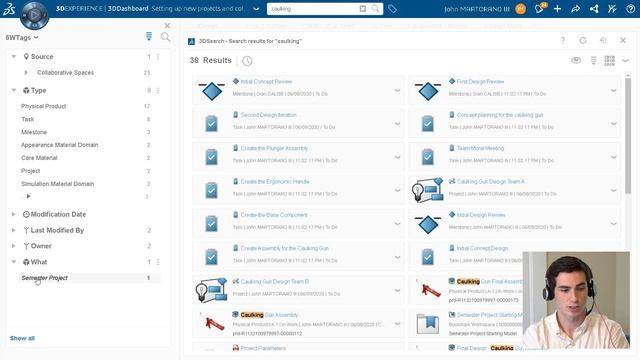Filter by Simulation Material Domain
This screenshot has width=640, height=360.
pos(58,184)
